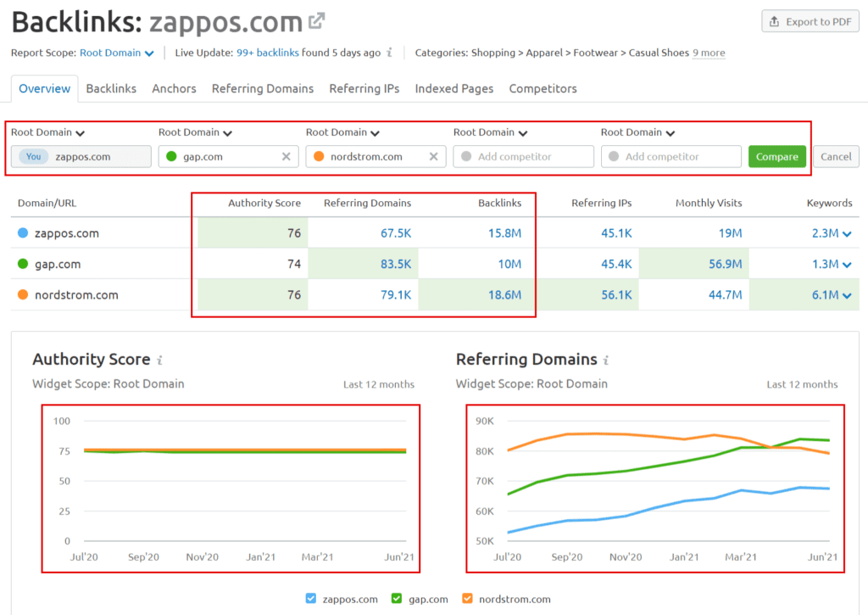Click zappos.com referring IPs 45.1K
868x615 pixels.
(616, 233)
